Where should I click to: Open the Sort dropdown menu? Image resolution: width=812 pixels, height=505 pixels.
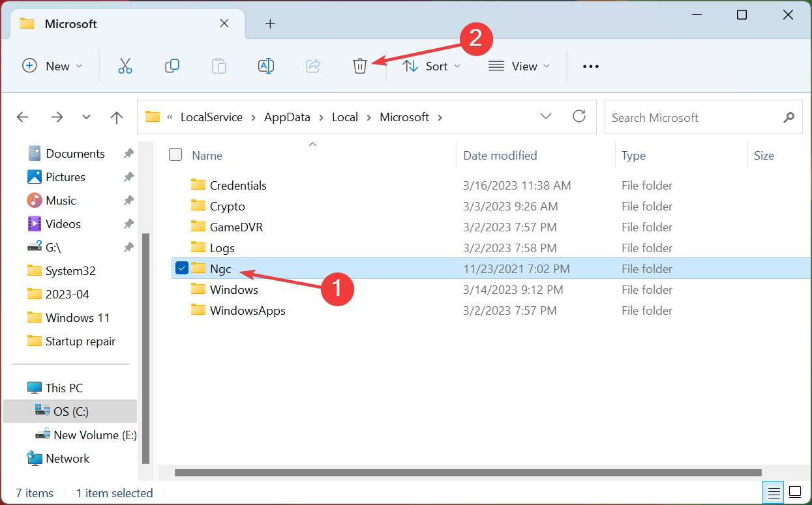(431, 66)
